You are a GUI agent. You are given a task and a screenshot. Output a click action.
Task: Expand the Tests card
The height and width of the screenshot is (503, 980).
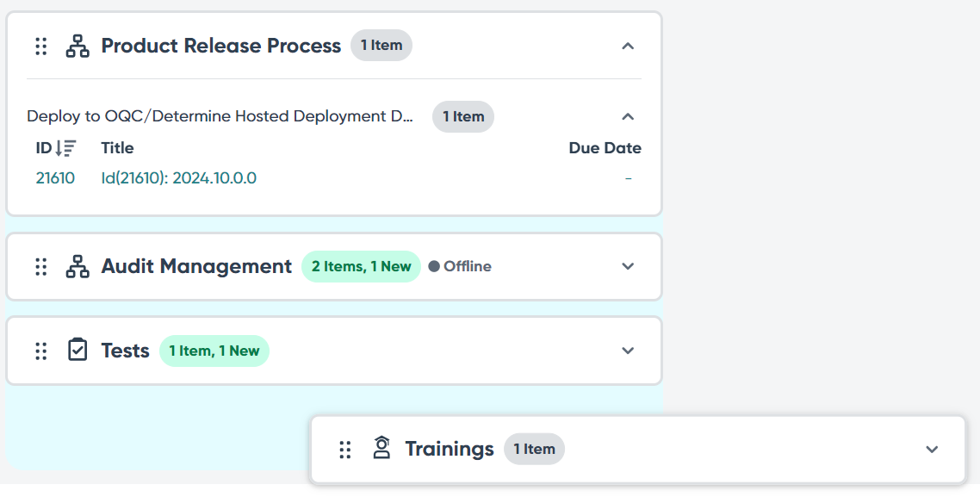pyautogui.click(x=628, y=351)
